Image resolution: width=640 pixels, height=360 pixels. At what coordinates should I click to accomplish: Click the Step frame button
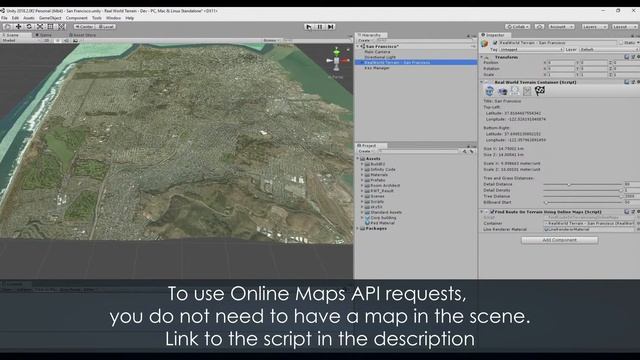tap(331, 27)
